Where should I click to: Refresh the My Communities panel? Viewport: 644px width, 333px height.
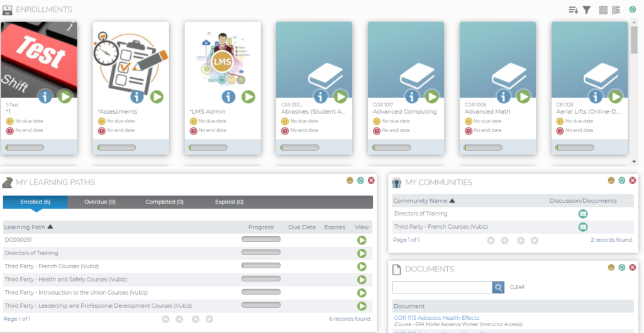pos(622,180)
